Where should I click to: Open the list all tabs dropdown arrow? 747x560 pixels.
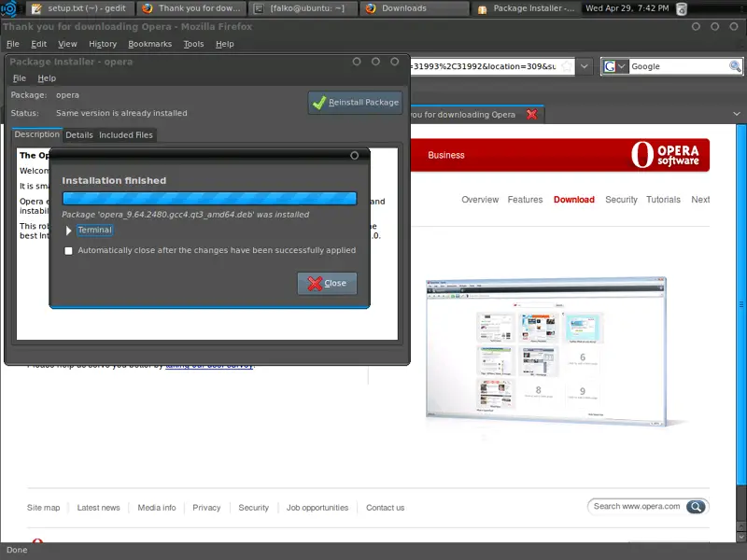737,114
